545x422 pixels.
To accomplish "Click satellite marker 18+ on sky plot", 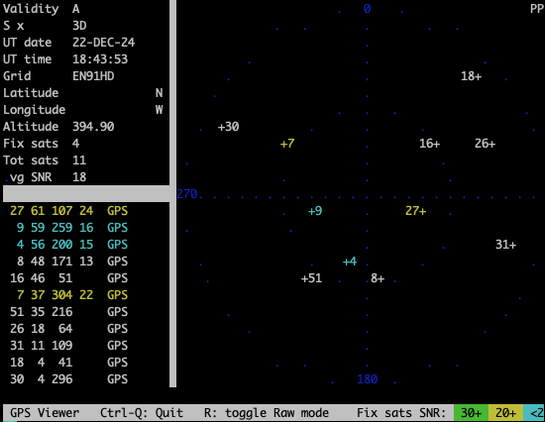I will [471, 76].
